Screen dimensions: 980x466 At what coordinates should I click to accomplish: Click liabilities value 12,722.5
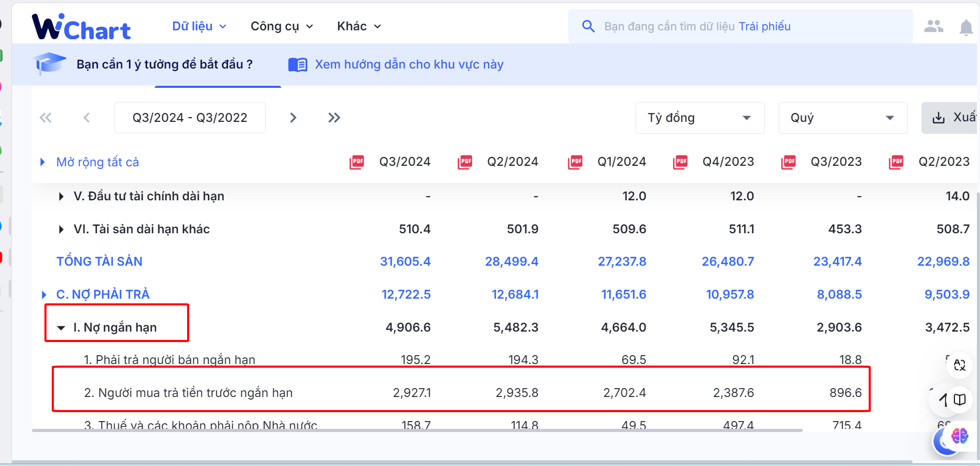(406, 294)
